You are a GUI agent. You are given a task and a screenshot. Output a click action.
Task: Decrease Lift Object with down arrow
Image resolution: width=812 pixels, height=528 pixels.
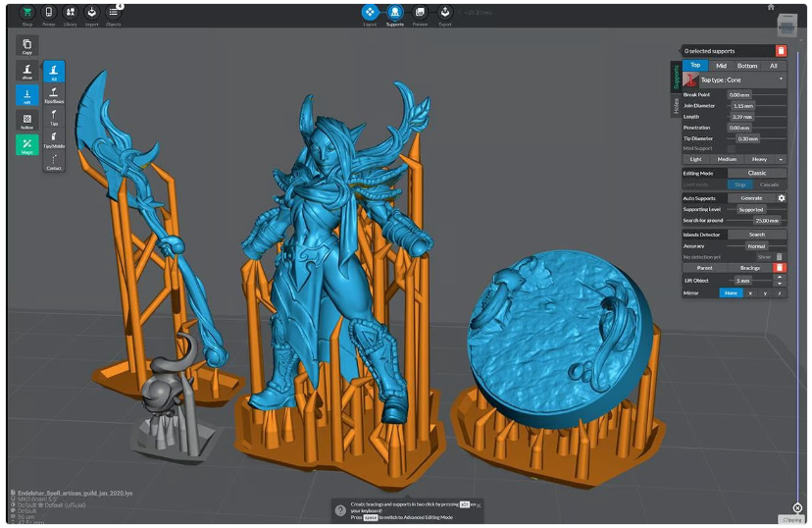click(780, 284)
